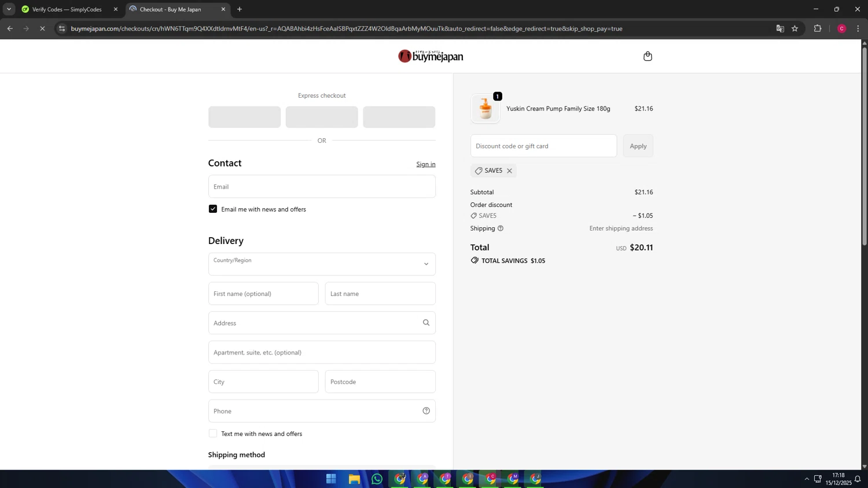
Task: Open Chrome profile J on the taskbar
Action: (x=536, y=479)
